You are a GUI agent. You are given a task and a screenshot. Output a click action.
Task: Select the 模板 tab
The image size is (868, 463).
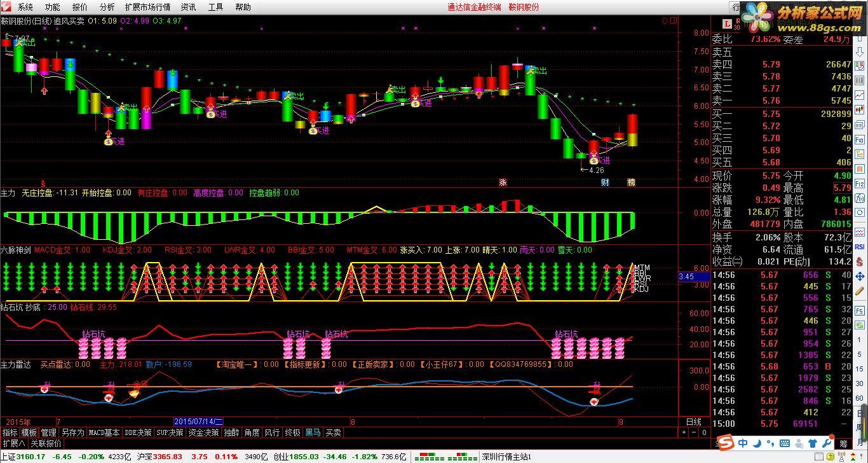[29, 432]
